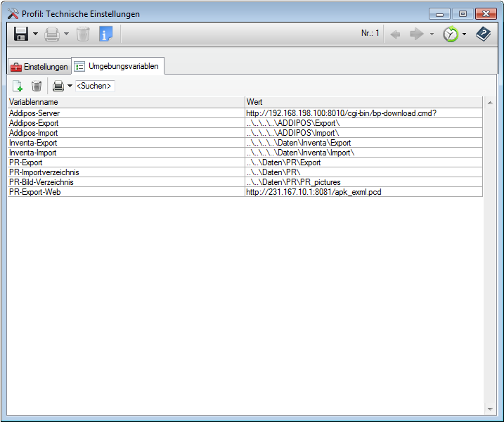Click the save floppy disk icon
This screenshot has height=422, width=504.
[x=21, y=34]
